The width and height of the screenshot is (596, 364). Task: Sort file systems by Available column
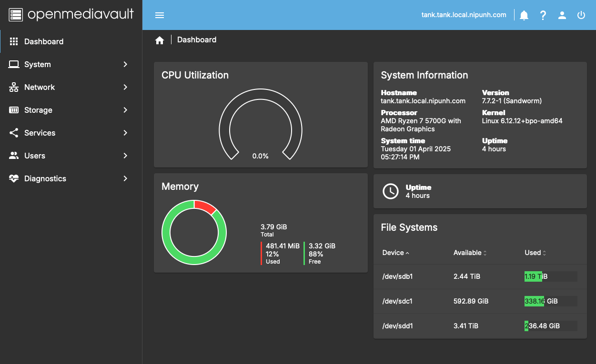(467, 253)
